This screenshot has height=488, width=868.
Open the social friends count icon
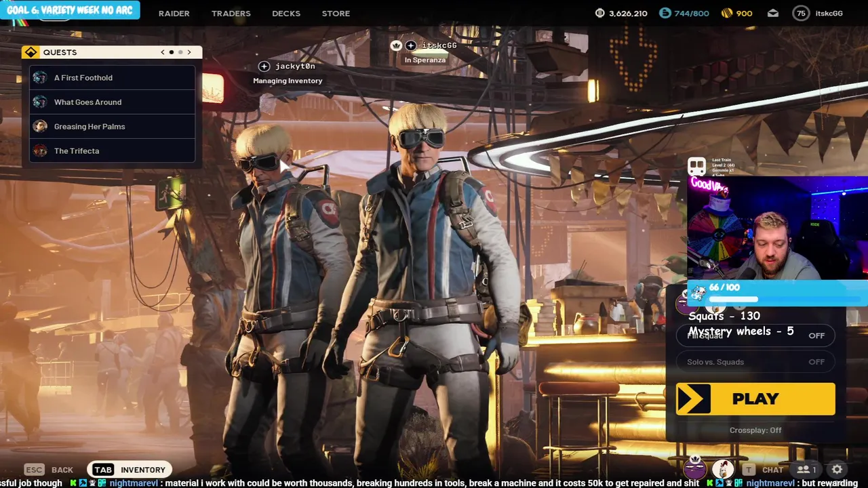[x=806, y=470]
